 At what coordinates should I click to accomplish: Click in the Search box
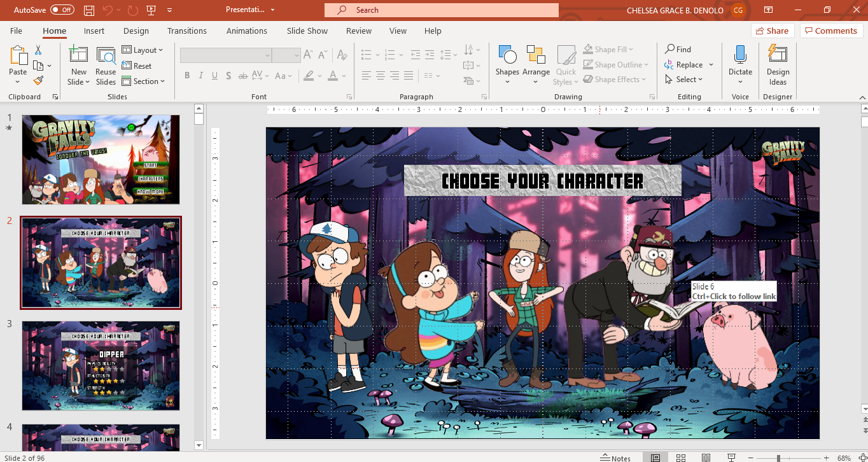pos(442,10)
